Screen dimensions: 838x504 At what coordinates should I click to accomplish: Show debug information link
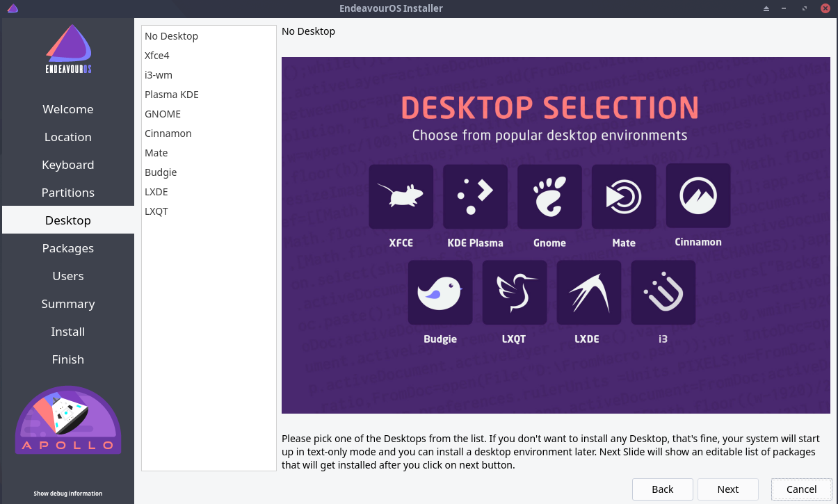click(68, 494)
